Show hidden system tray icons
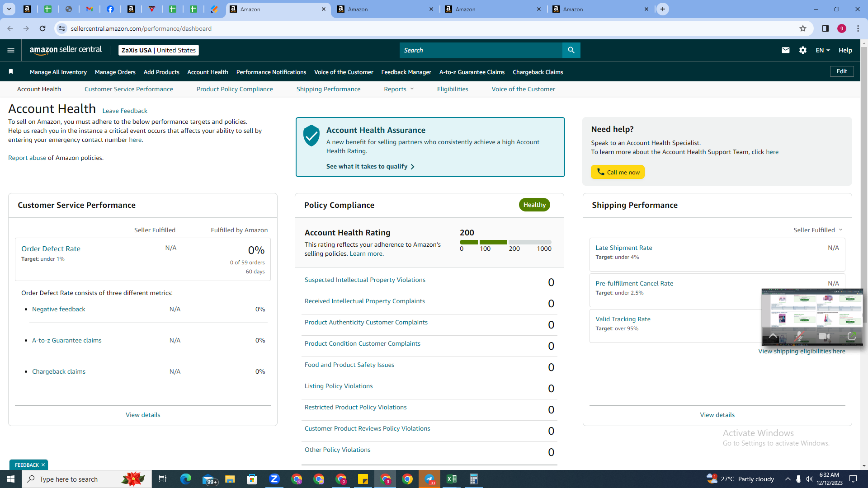868x488 pixels. 788,479
